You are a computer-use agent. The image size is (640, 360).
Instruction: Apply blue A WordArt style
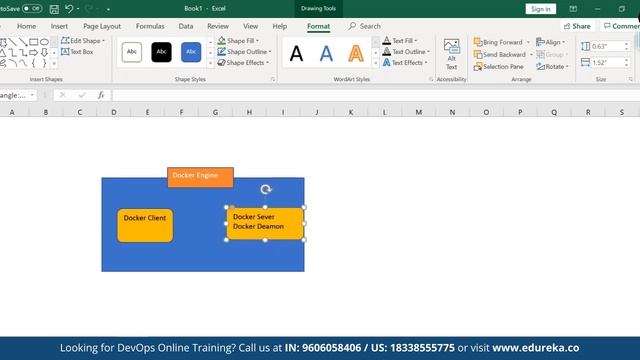click(x=326, y=53)
